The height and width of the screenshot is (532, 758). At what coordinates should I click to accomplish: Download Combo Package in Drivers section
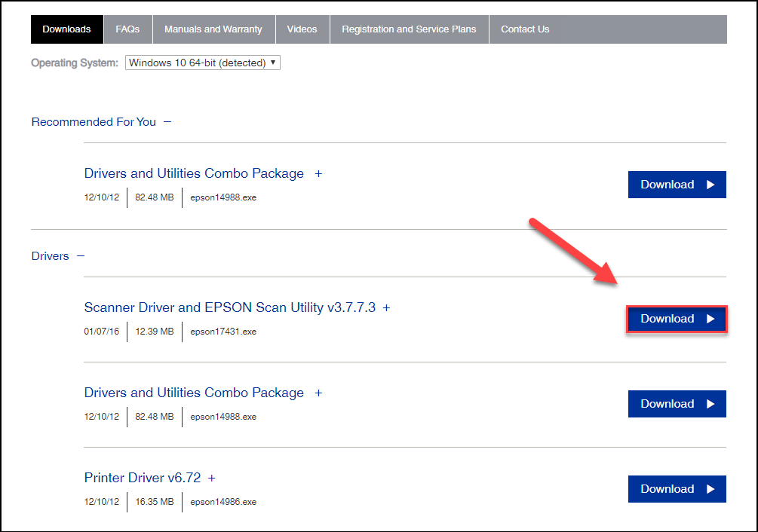(677, 404)
